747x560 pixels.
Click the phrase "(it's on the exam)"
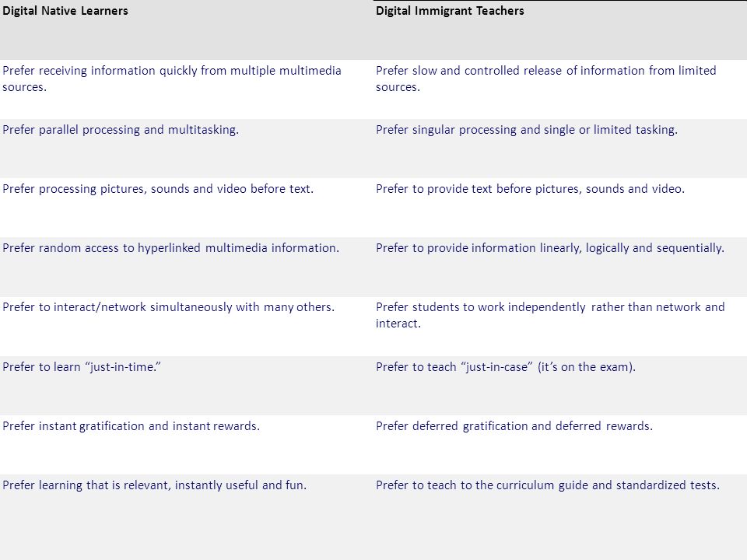[x=587, y=367]
